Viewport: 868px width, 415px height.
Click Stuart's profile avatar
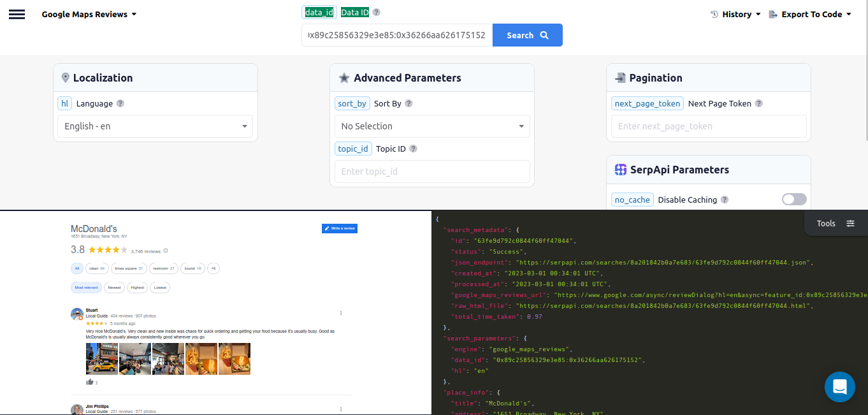coord(77,314)
